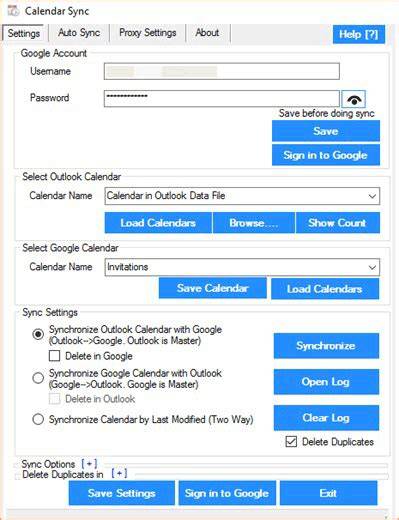The height and width of the screenshot is (520, 399).
Task: Open the Help [?] button
Action: pos(359,34)
